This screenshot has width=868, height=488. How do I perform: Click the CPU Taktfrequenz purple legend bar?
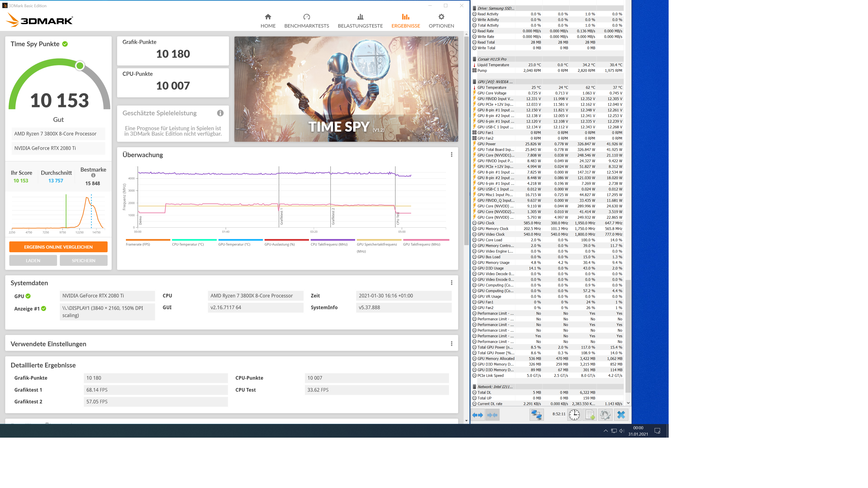[x=333, y=240]
